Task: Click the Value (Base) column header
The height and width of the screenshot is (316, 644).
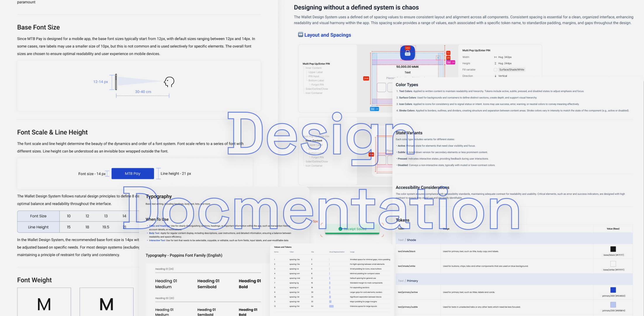Action: [x=613, y=229]
